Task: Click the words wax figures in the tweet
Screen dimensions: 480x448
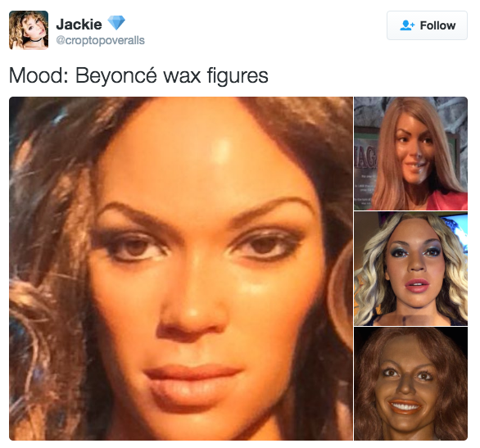Action: [x=215, y=76]
